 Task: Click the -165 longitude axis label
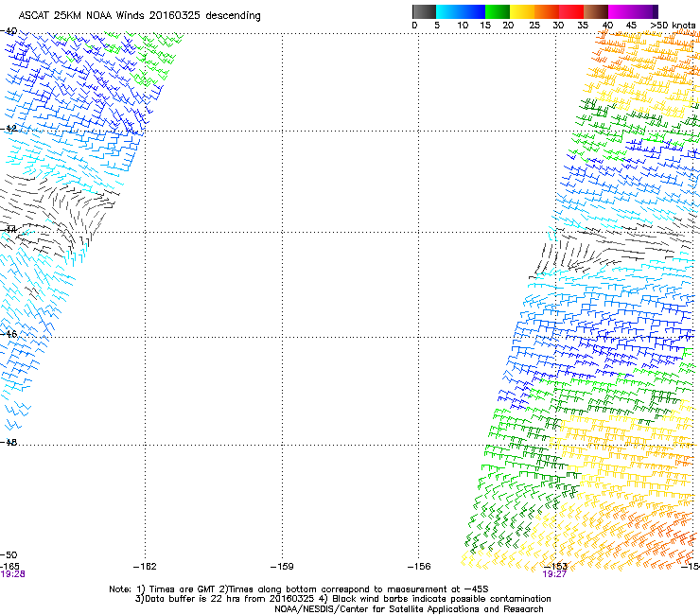pos(9,567)
